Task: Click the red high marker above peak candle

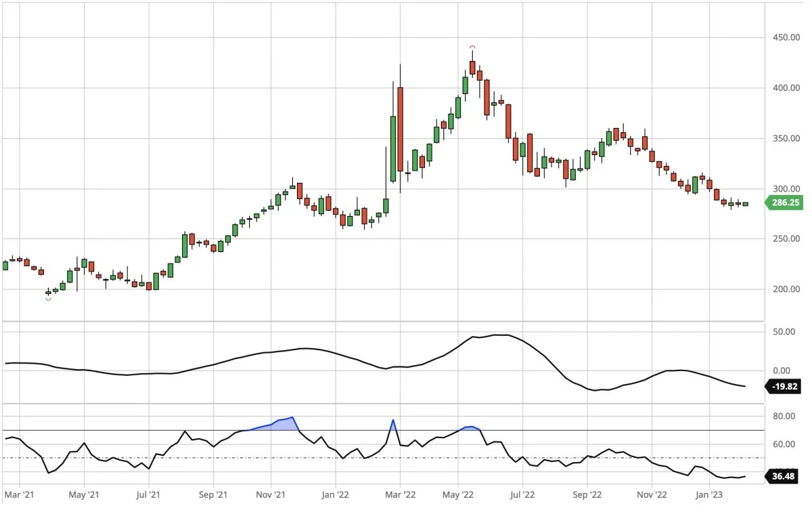Action: click(473, 47)
